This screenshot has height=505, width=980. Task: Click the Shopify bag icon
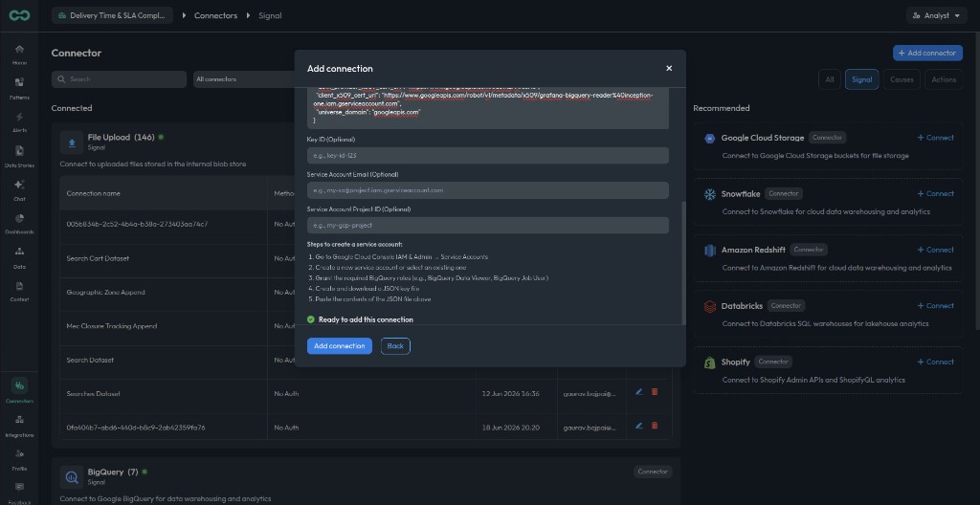click(709, 362)
